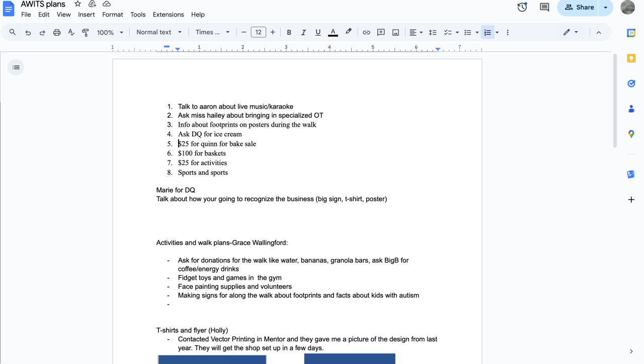Add a comment using the toolbar icon
The height and width of the screenshot is (364, 644).
pos(381,32)
